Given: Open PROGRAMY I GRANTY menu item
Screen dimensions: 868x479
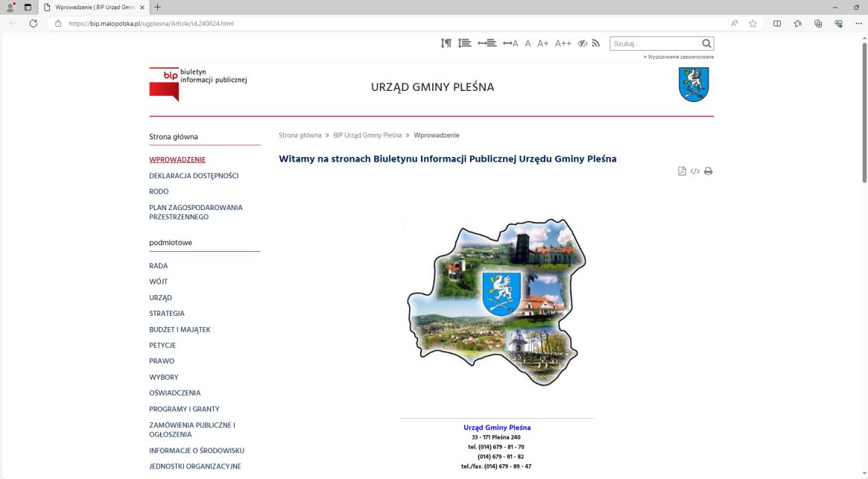Looking at the screenshot, I should [x=184, y=409].
